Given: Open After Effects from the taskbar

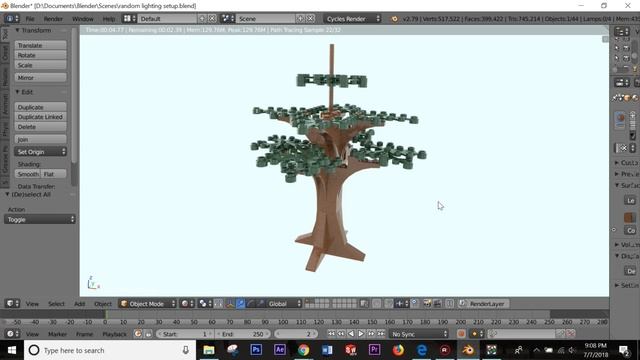Looking at the screenshot, I should click(280, 350).
